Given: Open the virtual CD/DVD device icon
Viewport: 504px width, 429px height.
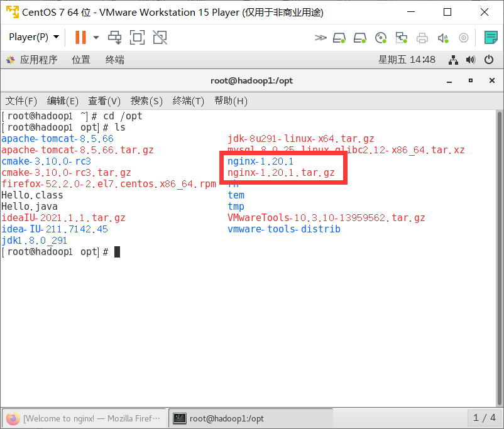Looking at the screenshot, I should click(x=381, y=38).
